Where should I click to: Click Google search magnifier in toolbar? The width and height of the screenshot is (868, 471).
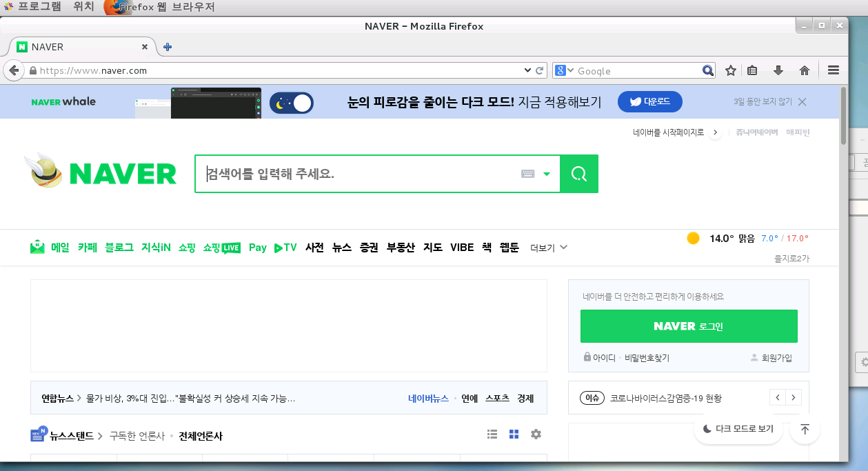[x=708, y=70]
